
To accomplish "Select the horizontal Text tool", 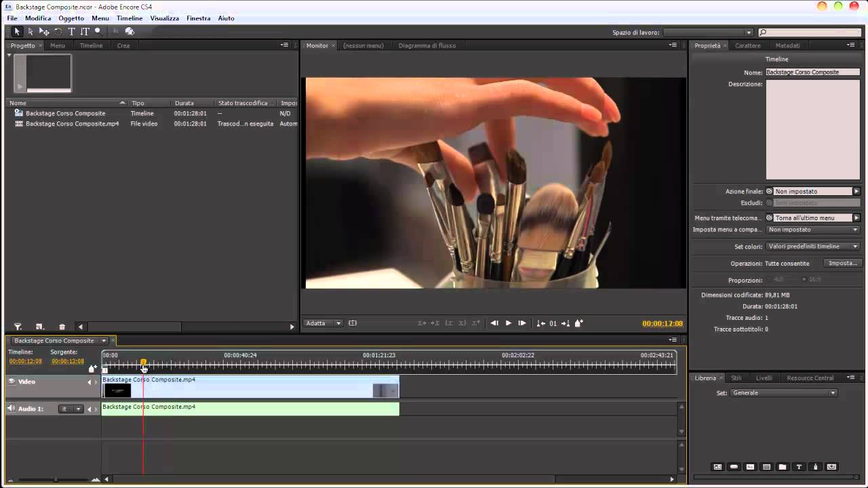I will (x=71, y=32).
